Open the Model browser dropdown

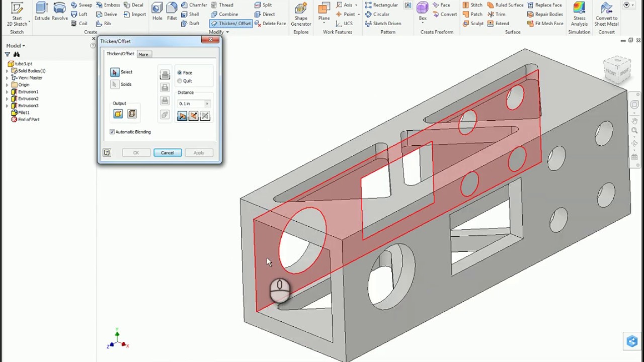pos(16,46)
